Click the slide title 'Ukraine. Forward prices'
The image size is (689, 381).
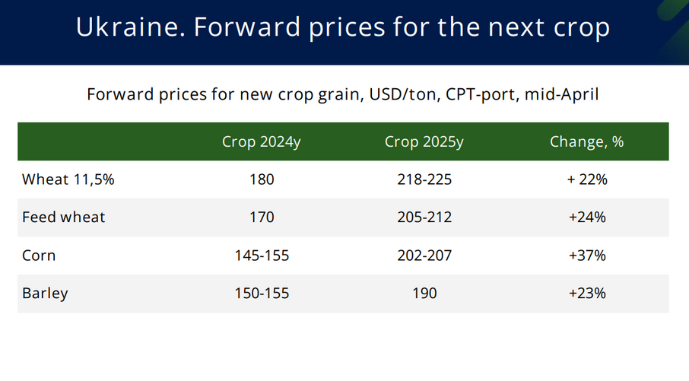point(343,27)
